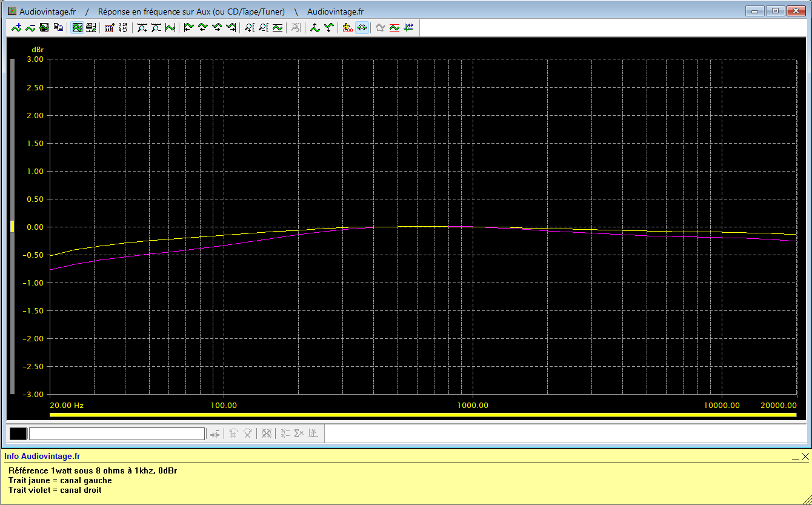This screenshot has width=812, height=505.
Task: Click the find peak maximum icon
Action: click(x=314, y=27)
